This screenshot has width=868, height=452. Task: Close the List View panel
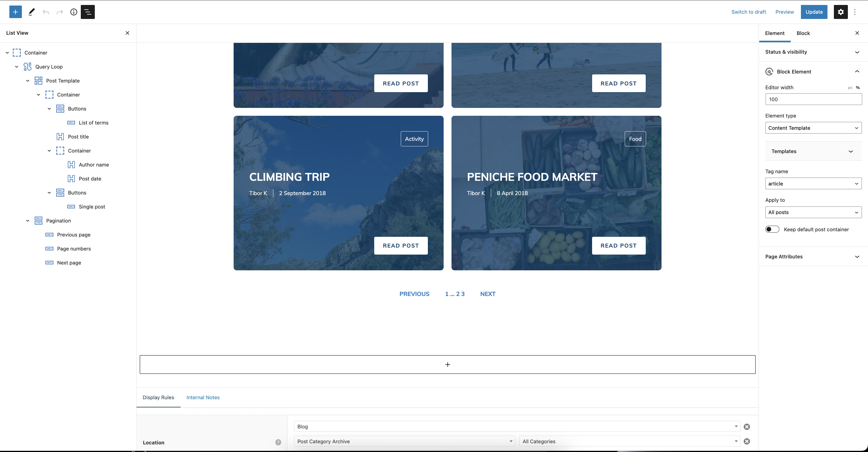(x=127, y=33)
